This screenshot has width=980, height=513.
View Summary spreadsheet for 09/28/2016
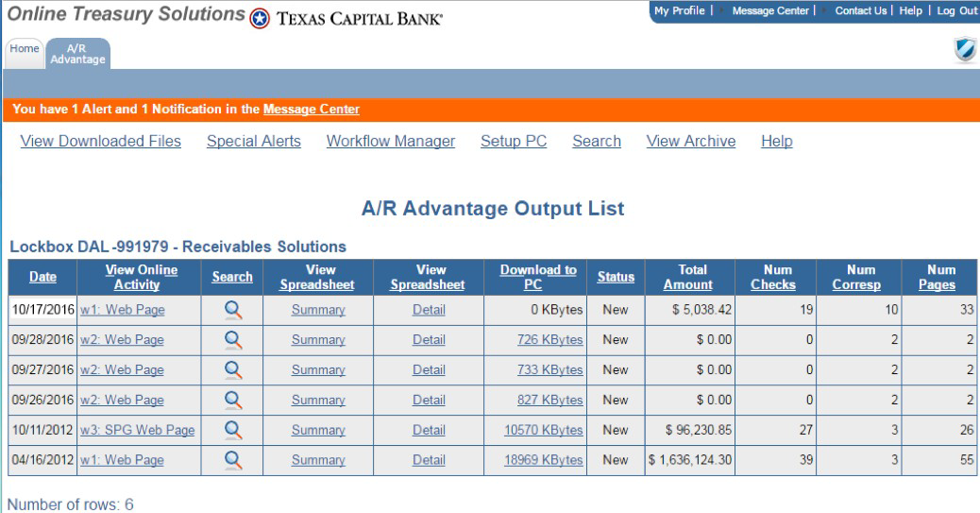tap(318, 340)
